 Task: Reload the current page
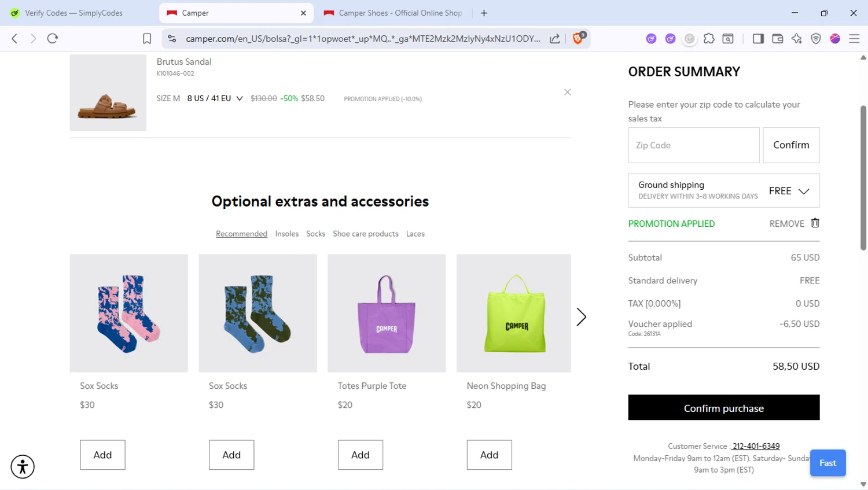[53, 39]
